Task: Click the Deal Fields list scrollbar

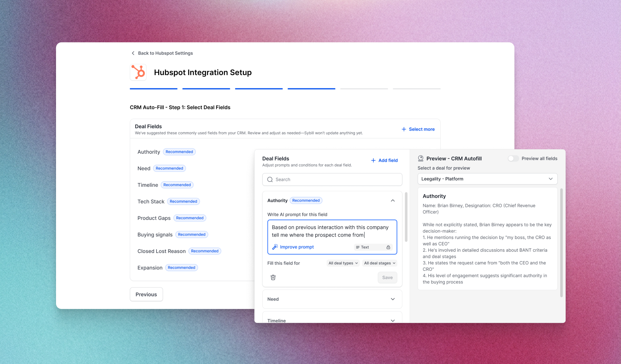Action: point(406,217)
